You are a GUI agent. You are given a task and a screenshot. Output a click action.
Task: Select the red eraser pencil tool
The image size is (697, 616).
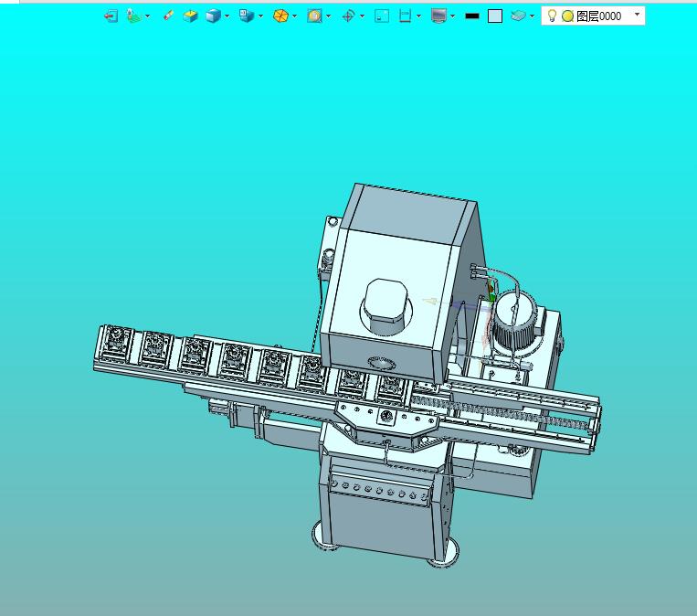point(168,16)
